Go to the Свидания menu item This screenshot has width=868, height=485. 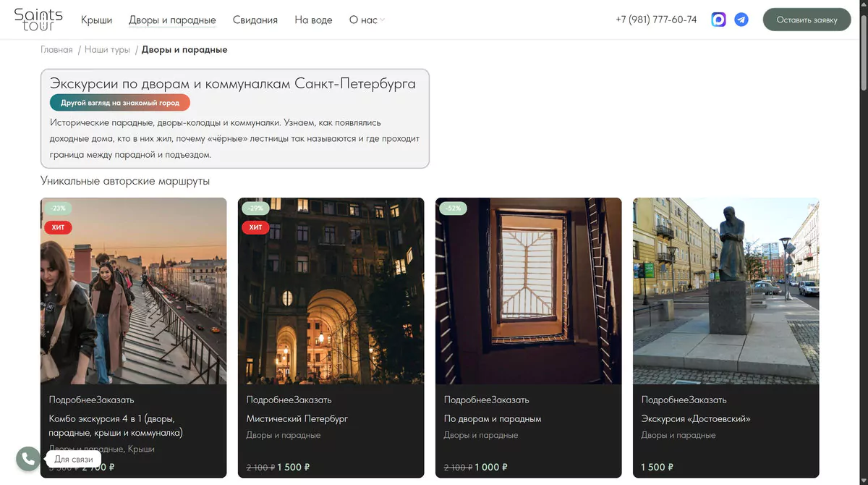point(255,20)
